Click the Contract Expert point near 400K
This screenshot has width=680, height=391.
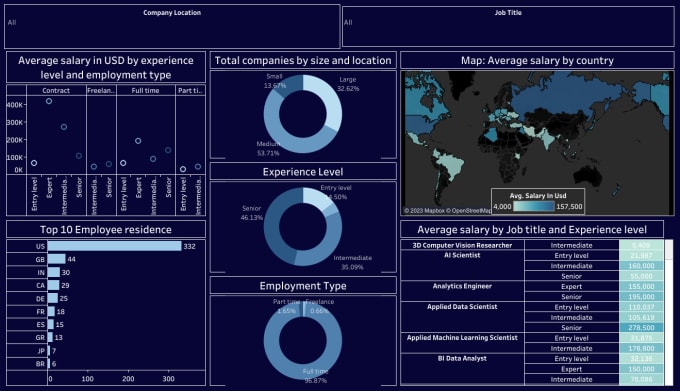pyautogui.click(x=49, y=101)
